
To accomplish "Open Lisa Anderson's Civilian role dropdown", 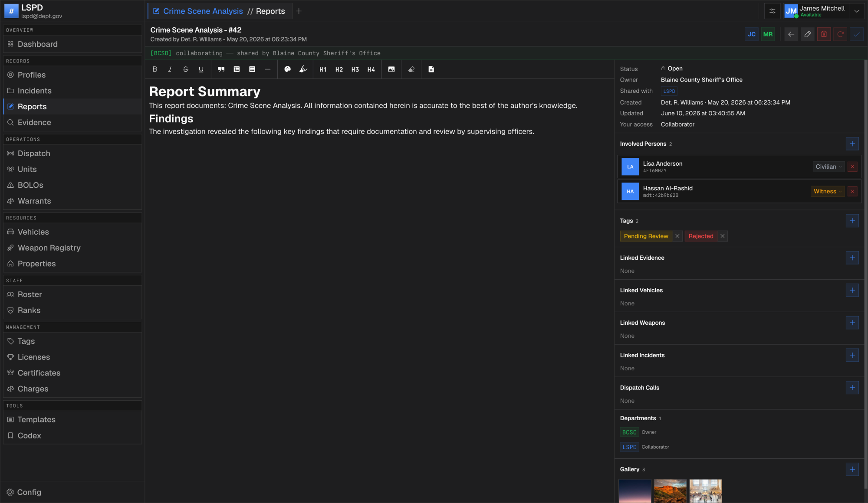I will pos(829,167).
